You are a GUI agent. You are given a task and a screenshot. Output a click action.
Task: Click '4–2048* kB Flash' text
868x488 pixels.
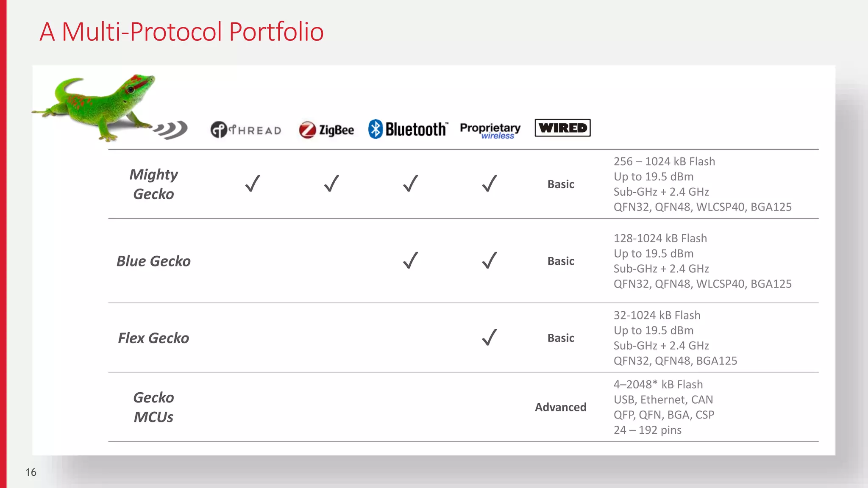point(658,384)
